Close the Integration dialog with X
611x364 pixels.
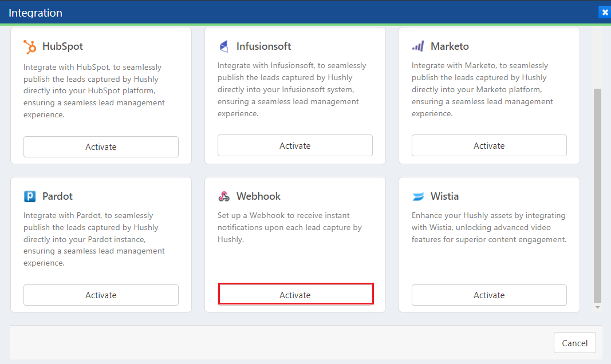click(x=605, y=13)
